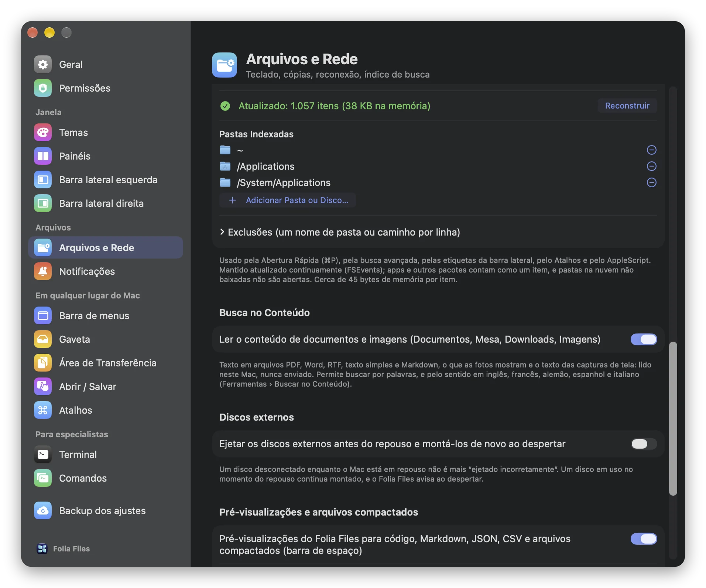Open the Gaveta tray icon
The width and height of the screenshot is (706, 588).
click(x=43, y=339)
